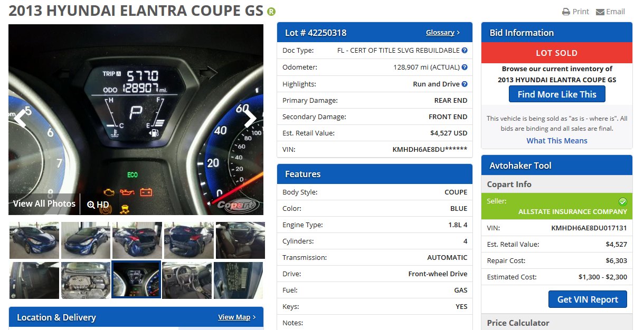Select fourth thumbnail in top row

click(188, 240)
